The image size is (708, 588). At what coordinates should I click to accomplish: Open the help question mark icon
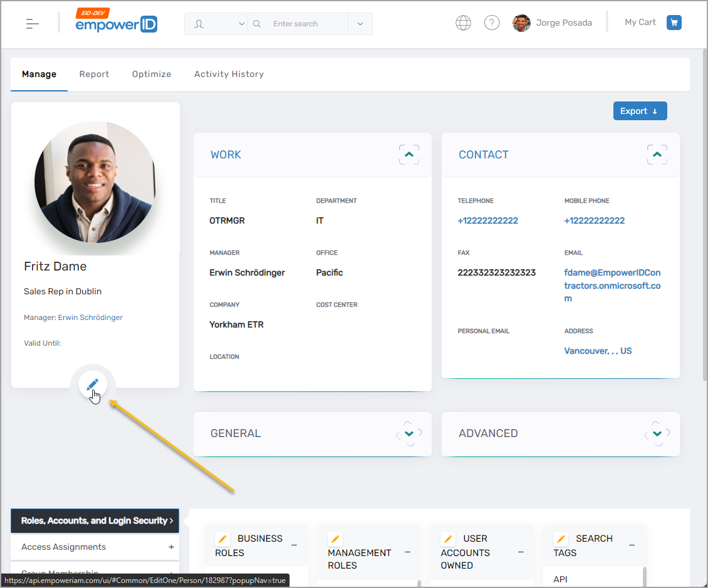[492, 23]
